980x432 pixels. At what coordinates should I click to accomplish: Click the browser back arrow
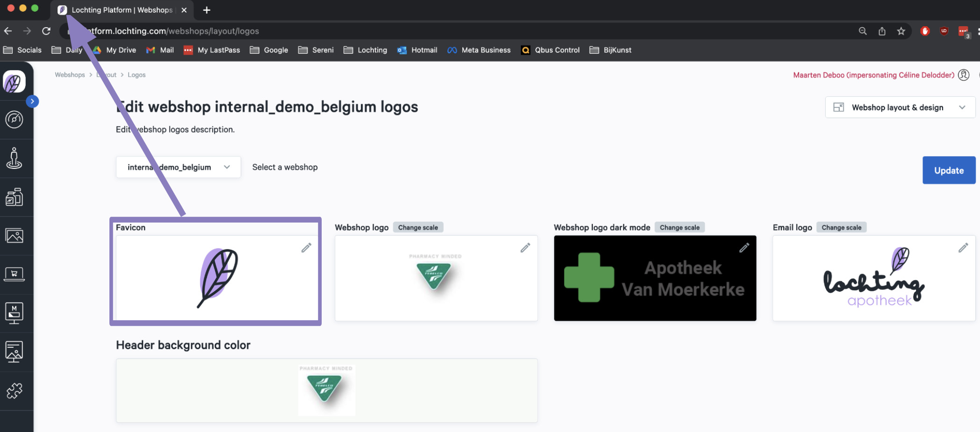(8, 31)
